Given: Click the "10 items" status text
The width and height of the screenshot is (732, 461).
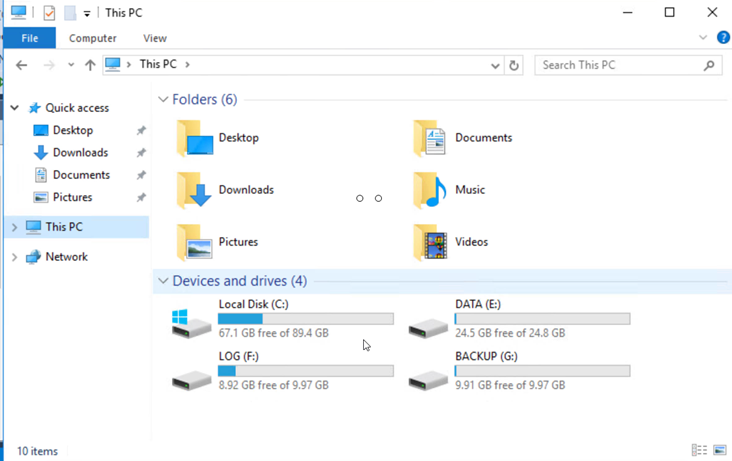Looking at the screenshot, I should [x=37, y=451].
